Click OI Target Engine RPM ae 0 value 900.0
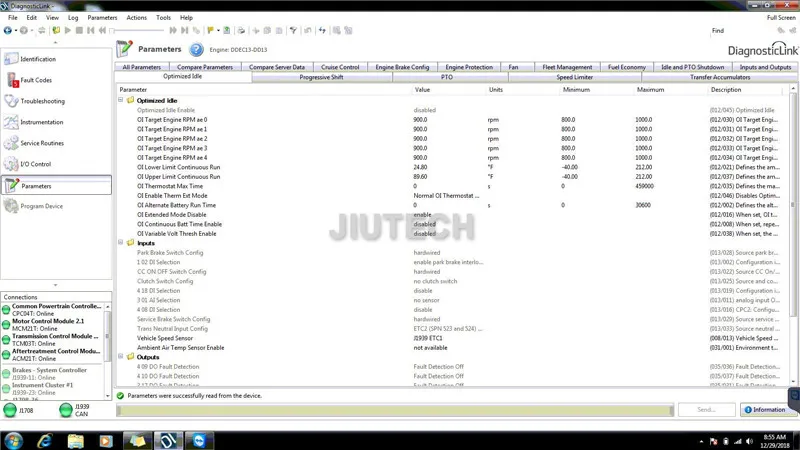 click(x=420, y=120)
